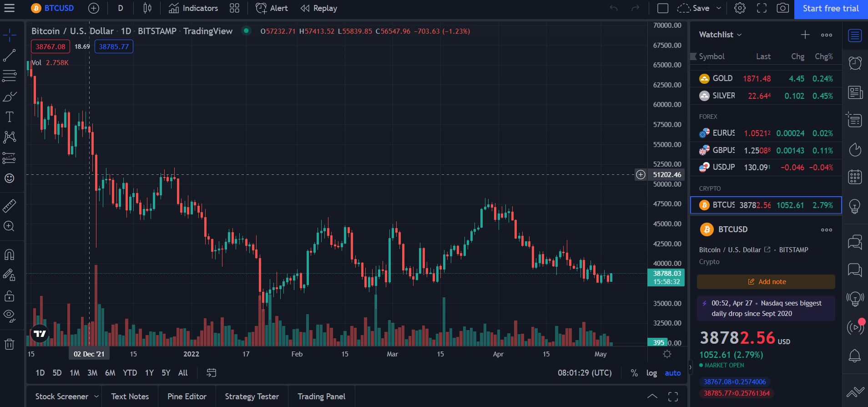Start bar Replay mode
The width and height of the screenshot is (868, 407).
[x=319, y=8]
